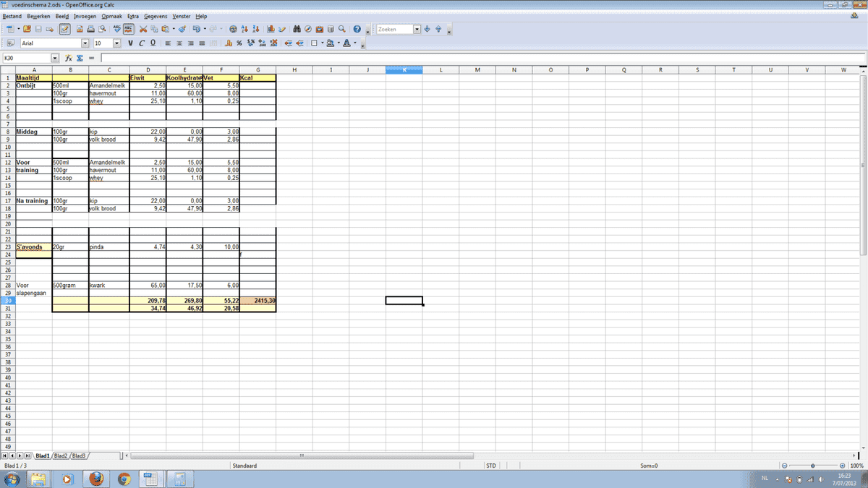
Task: Click the Sort Ascending icon
Action: pyautogui.click(x=244, y=30)
